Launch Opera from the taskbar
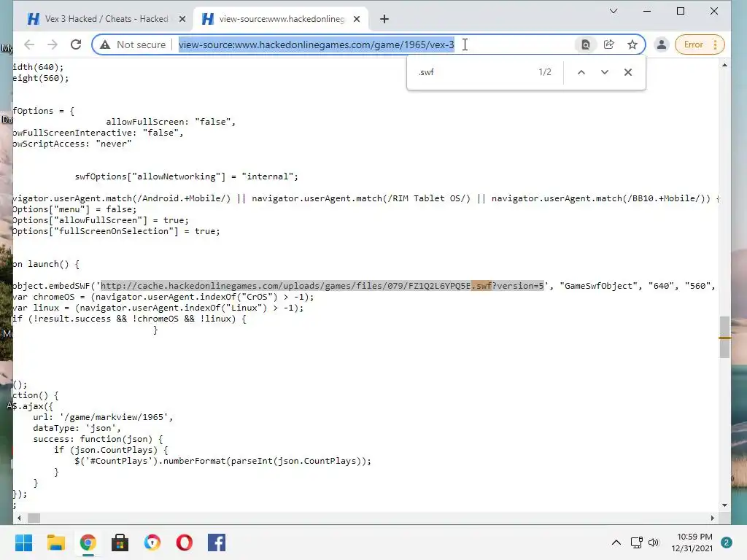Viewport: 747px width, 560px height. tap(185, 542)
